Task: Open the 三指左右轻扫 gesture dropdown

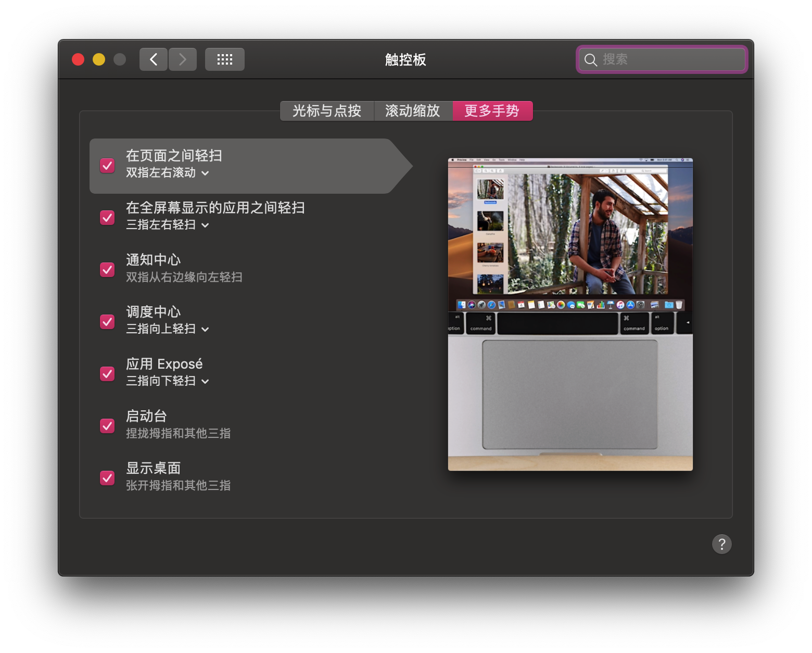Action: pyautogui.click(x=168, y=225)
